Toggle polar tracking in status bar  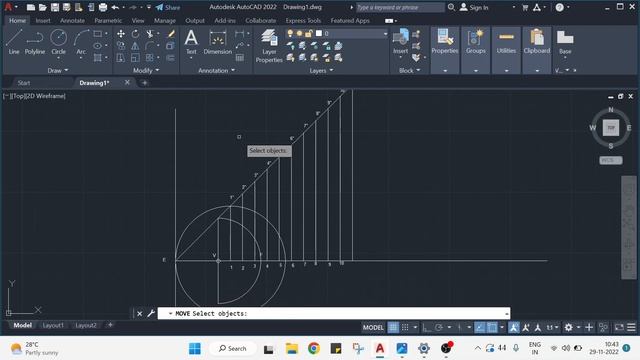click(439, 327)
